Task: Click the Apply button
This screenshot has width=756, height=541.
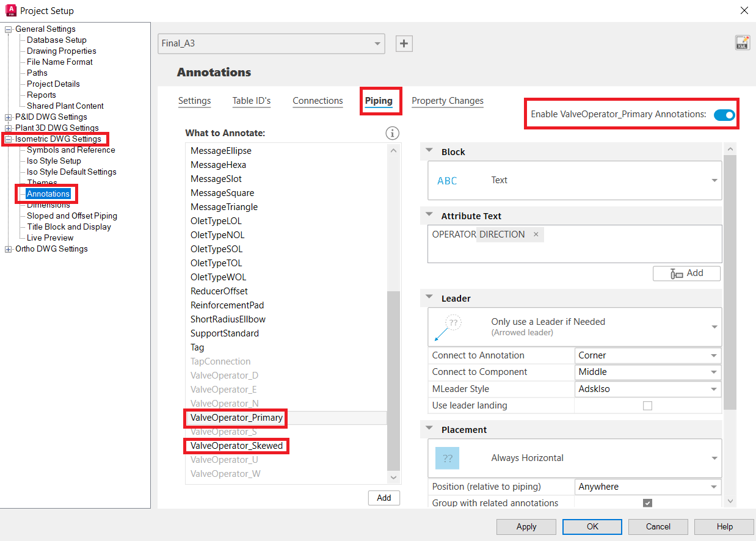Action: tap(526, 526)
